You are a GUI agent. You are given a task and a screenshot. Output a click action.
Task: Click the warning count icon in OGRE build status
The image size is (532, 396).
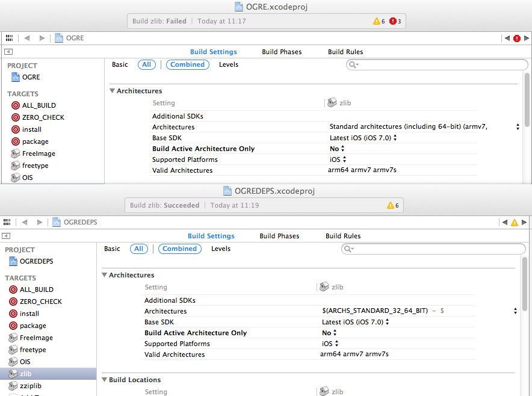click(376, 21)
